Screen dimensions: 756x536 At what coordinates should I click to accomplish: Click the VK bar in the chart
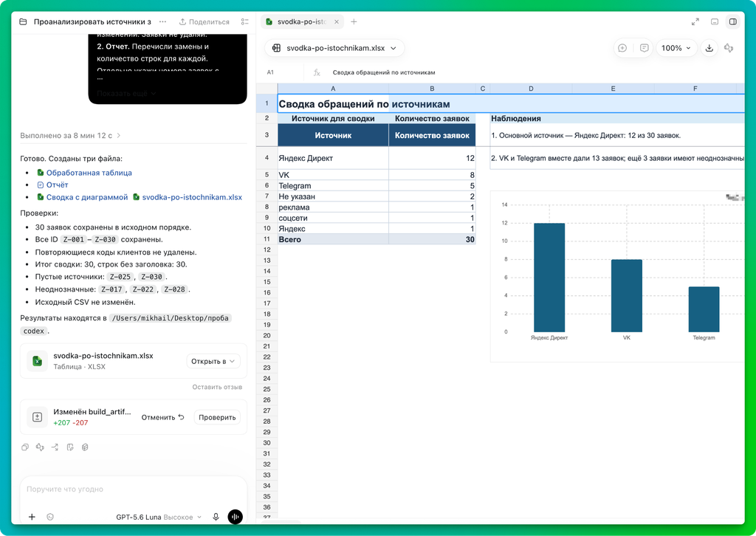[626, 296]
